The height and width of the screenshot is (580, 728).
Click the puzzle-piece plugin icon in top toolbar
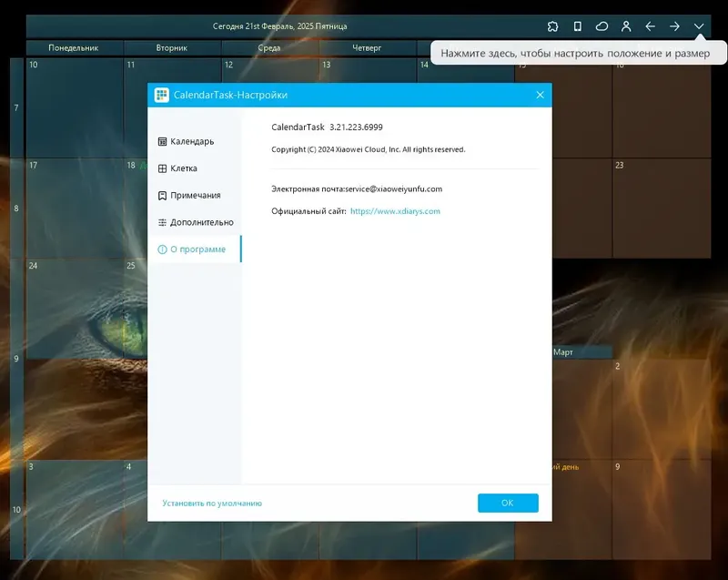[552, 26]
